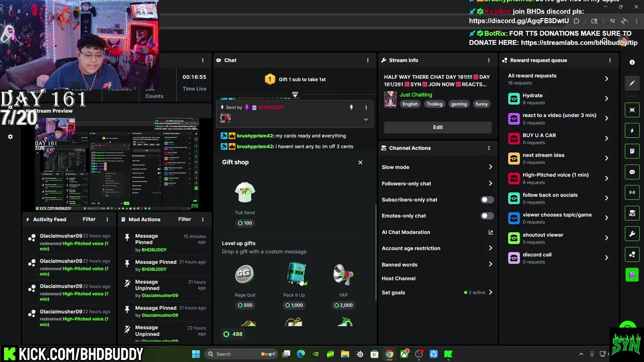The width and height of the screenshot is (644, 362).
Task: Click Edit stream info button
Action: click(438, 127)
